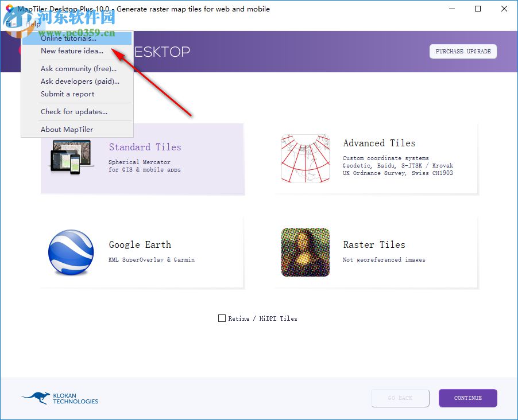The height and width of the screenshot is (420, 518).
Task: Select the Google Earth globe icon
Action: pyautogui.click(x=71, y=252)
